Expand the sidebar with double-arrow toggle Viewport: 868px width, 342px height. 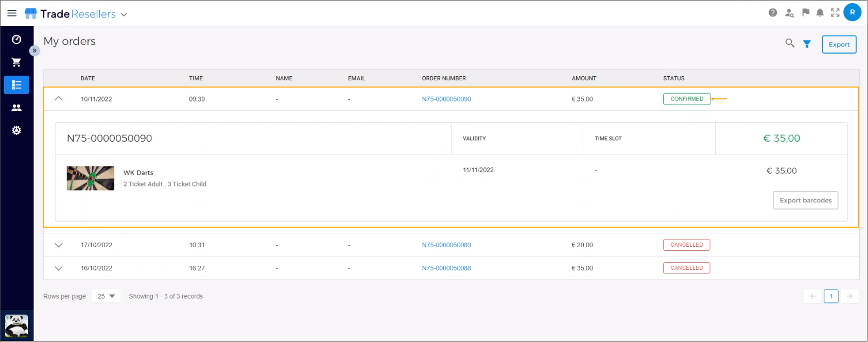34,50
